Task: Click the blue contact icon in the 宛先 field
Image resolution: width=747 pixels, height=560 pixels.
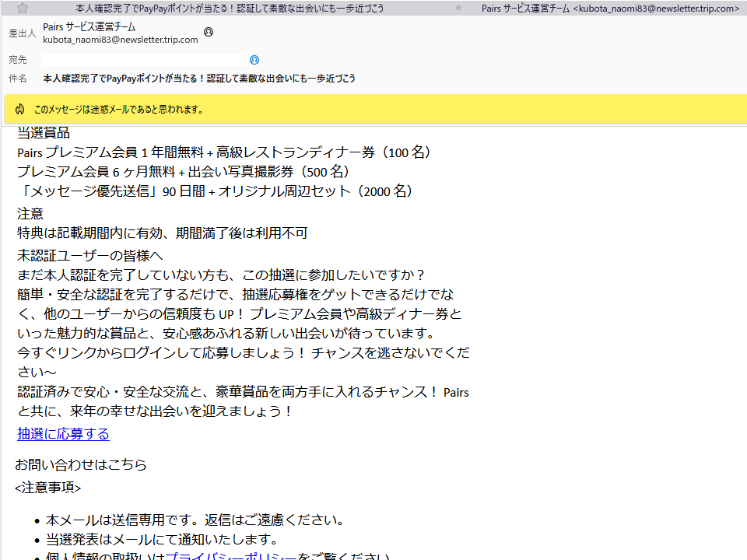Action: (x=254, y=59)
